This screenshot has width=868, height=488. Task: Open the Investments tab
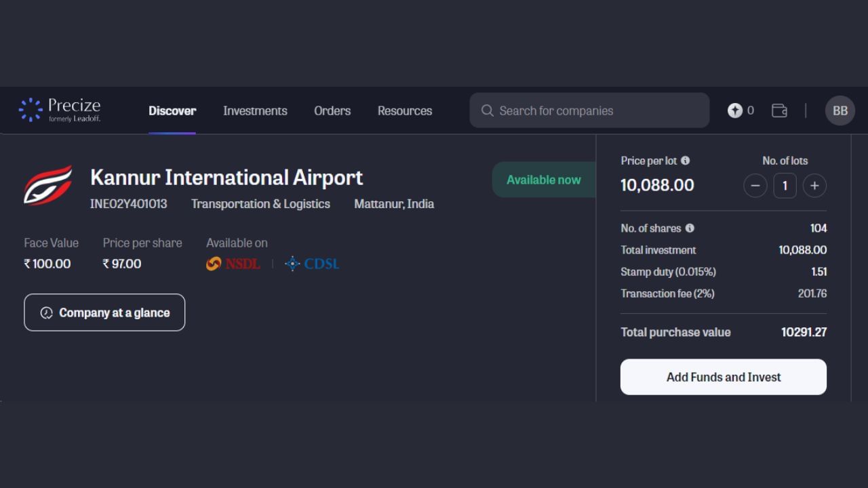(x=255, y=110)
